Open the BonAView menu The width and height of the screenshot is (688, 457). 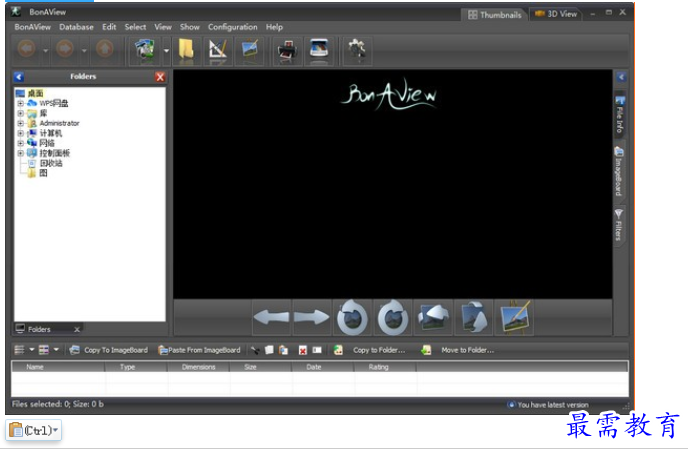coord(32,27)
